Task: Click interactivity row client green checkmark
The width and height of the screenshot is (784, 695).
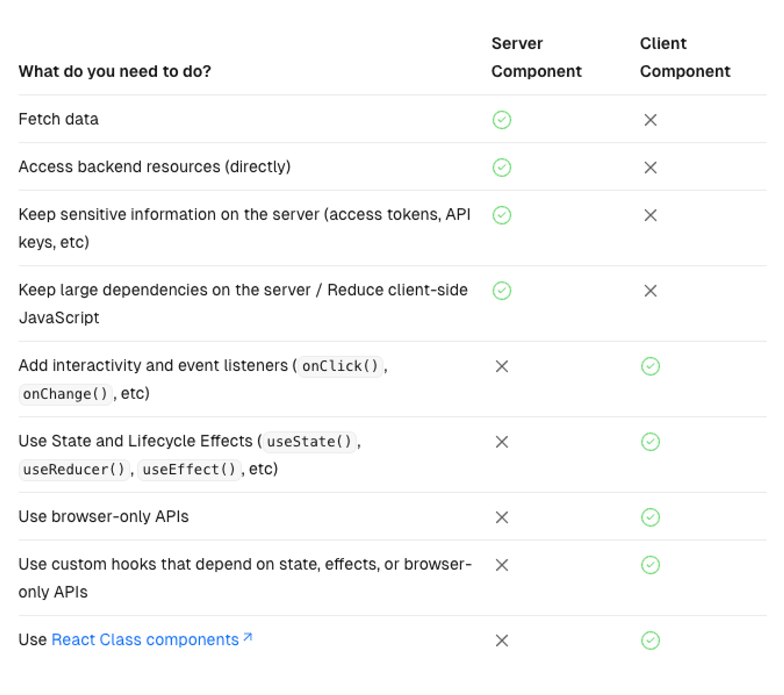Action: point(650,366)
